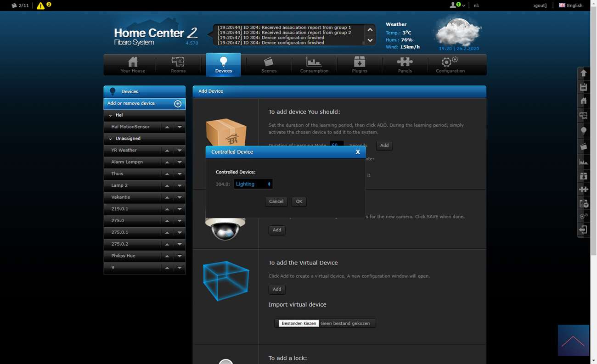597x364 pixels.
Task: Click Bestanden kiezen to import virtual device
Action: (x=298, y=323)
